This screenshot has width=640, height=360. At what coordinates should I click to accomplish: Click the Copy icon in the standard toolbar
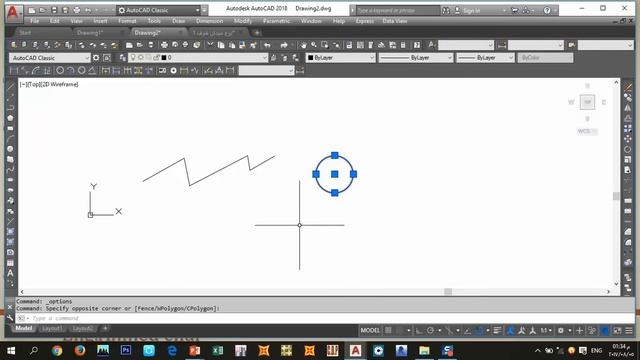click(x=221, y=45)
